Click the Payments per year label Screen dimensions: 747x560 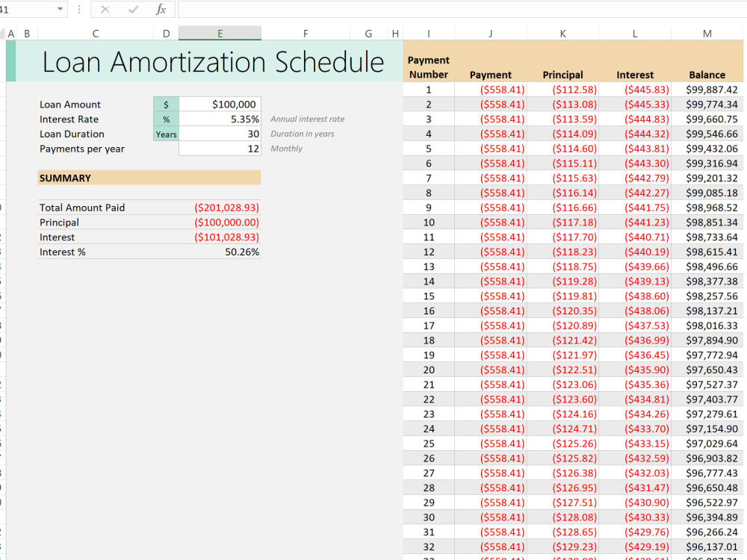[82, 149]
